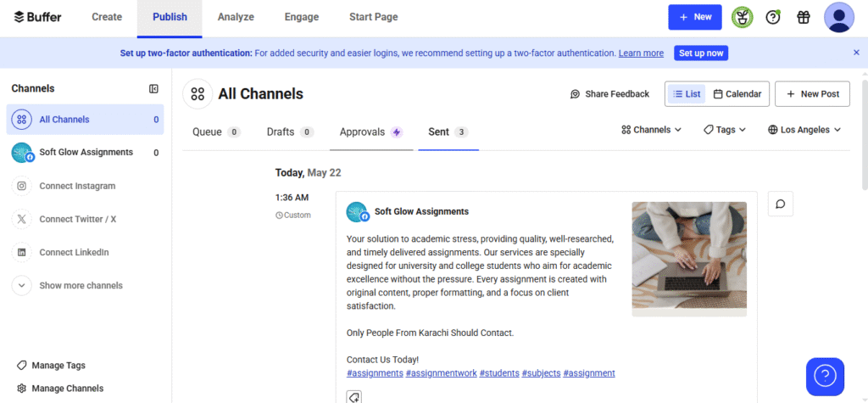Click the Instagram icon in the sidebar
The image size is (868, 403).
point(21,186)
